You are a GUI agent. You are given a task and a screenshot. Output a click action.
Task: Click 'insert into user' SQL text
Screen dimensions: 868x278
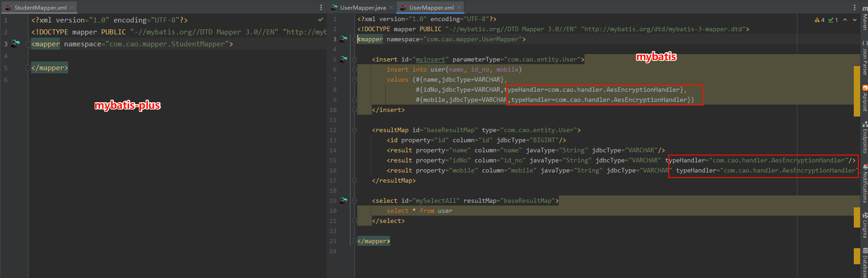pyautogui.click(x=419, y=69)
